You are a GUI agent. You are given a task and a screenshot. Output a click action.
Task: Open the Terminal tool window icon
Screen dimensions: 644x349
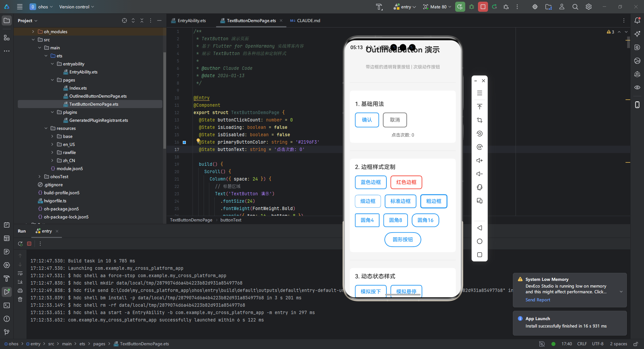pos(7,305)
